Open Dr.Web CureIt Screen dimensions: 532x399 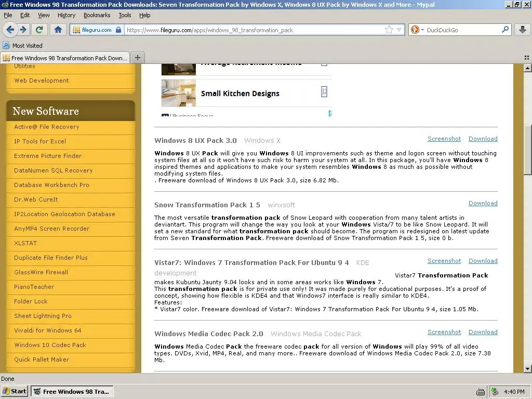[x=36, y=200]
